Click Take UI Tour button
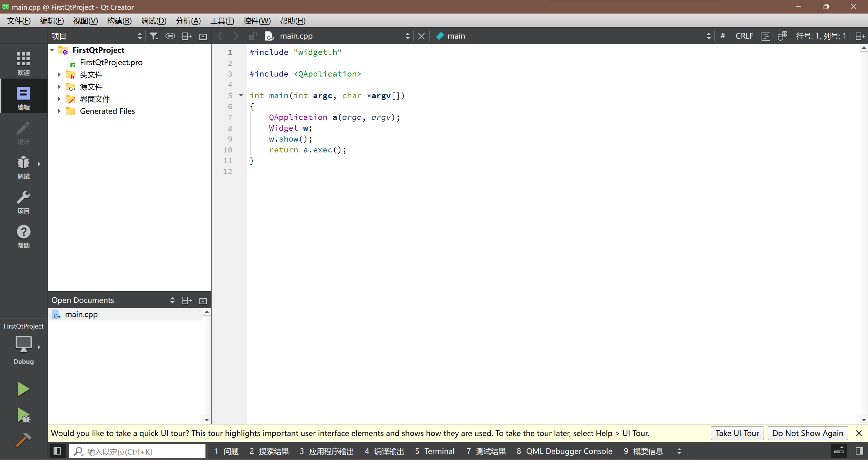The width and height of the screenshot is (868, 460). point(737,433)
